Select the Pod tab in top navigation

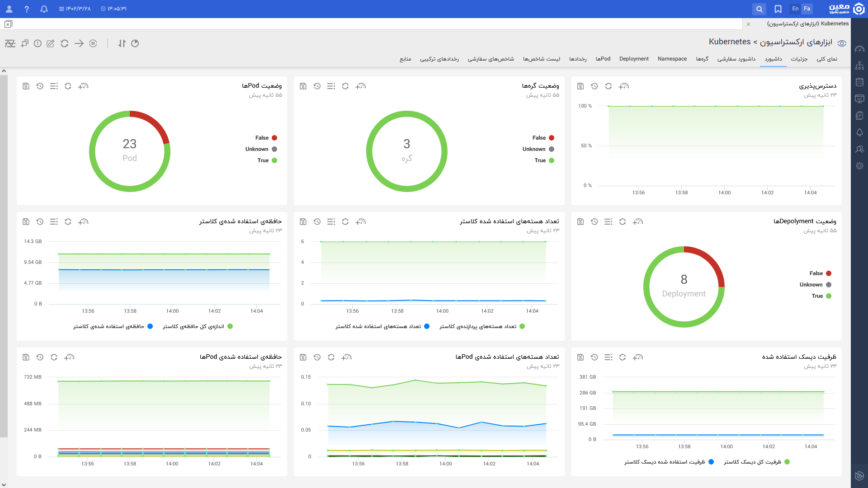(x=604, y=59)
